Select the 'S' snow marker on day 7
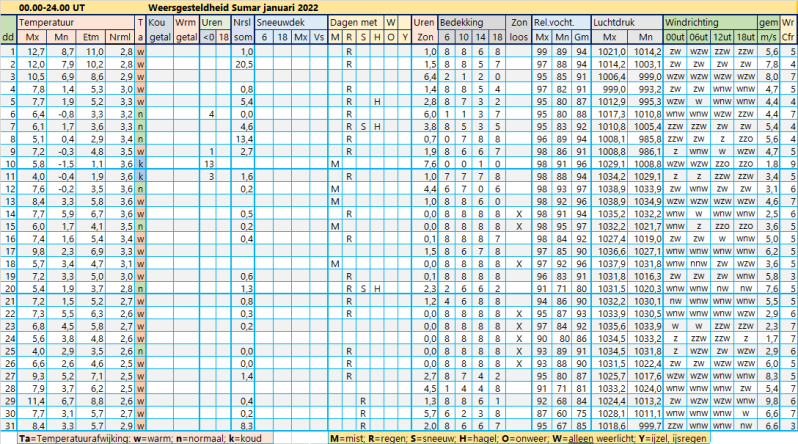The image size is (798, 444). tap(362, 126)
